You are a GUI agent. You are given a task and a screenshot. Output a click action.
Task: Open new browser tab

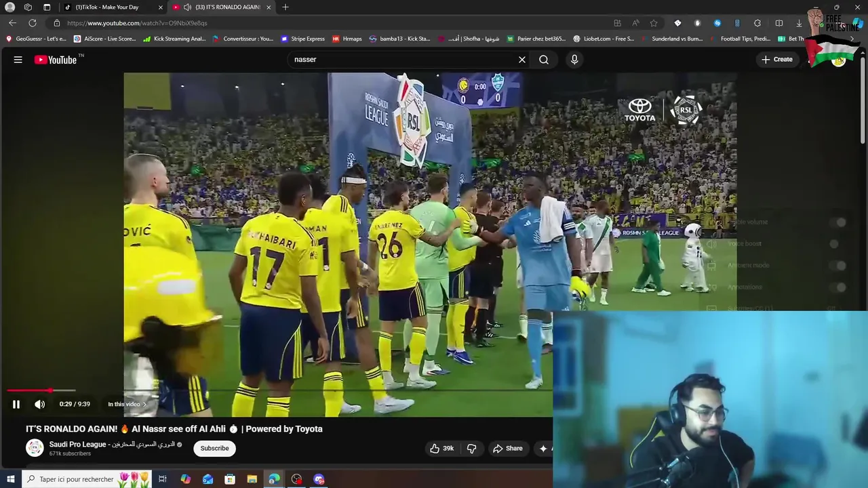coord(285,7)
